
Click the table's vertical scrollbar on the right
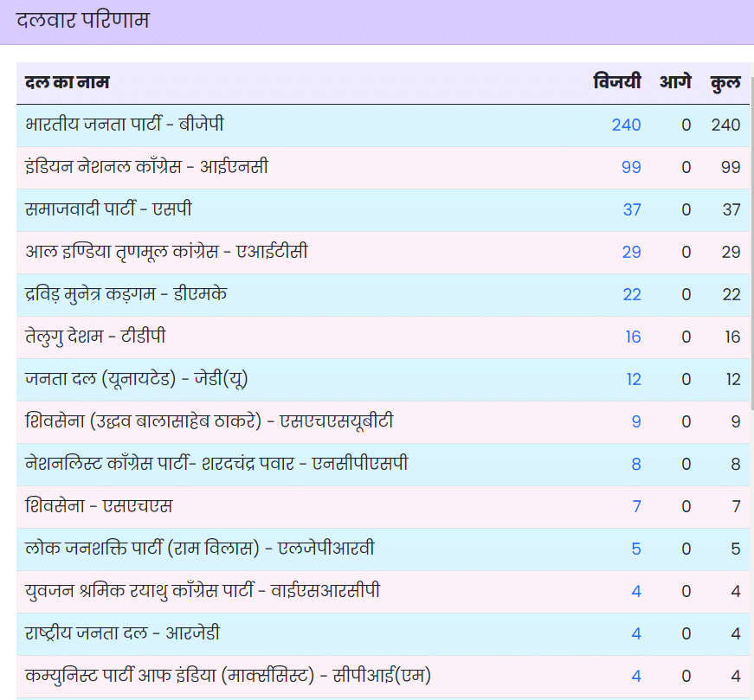click(751, 260)
